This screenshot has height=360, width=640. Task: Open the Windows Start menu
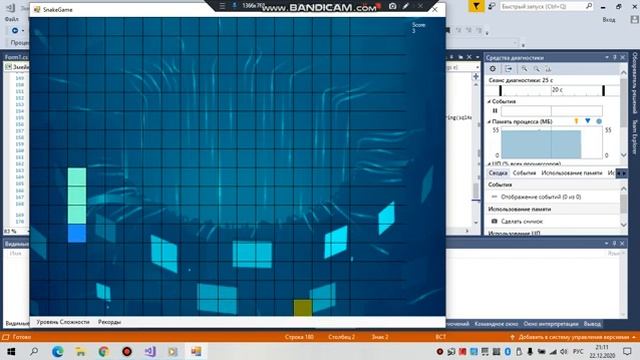(11, 351)
